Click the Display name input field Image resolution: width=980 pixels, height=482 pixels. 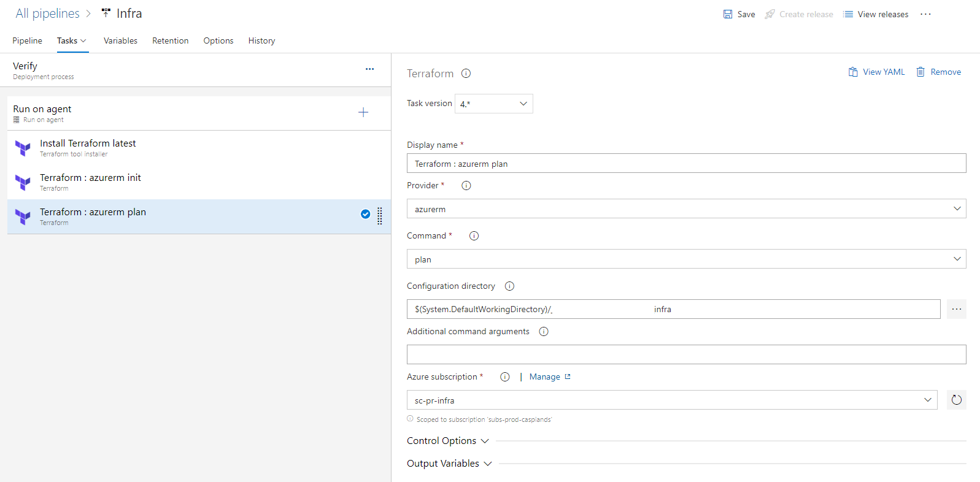point(686,163)
